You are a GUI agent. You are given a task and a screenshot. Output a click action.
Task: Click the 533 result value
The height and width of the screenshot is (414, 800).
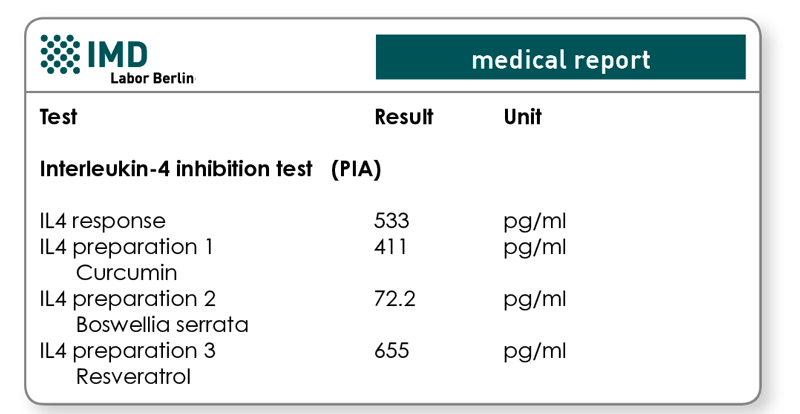[391, 221]
